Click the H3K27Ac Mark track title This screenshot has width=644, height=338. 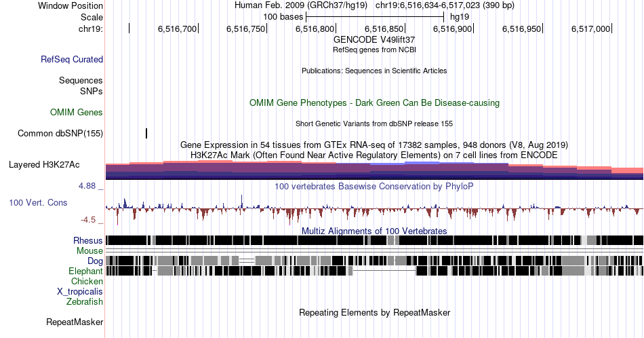click(x=374, y=155)
